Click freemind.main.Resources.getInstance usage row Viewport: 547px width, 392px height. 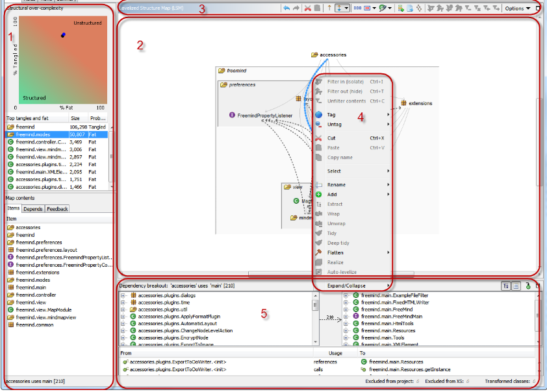click(x=327, y=369)
